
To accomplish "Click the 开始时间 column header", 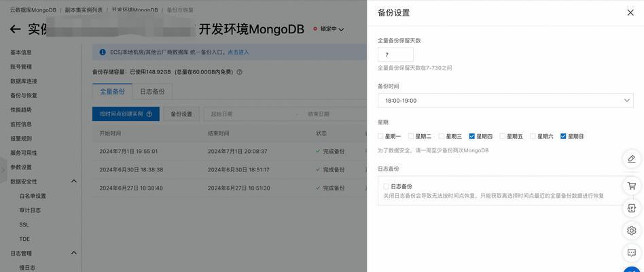I will (x=110, y=133).
